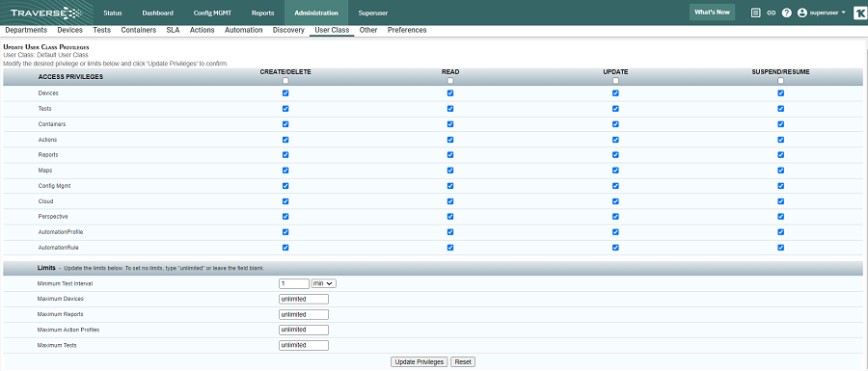
Task: Switch to the Discovery tab
Action: click(288, 31)
